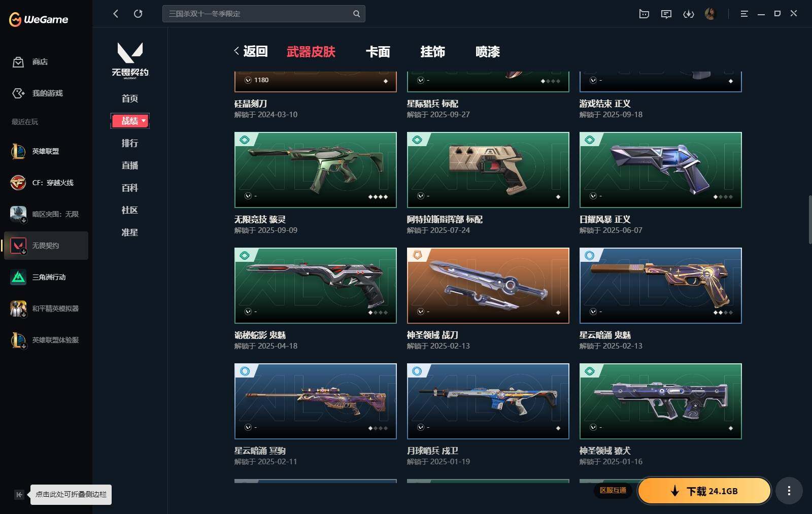Select the 神圣领域 战刀 skin thumbnail

[488, 286]
